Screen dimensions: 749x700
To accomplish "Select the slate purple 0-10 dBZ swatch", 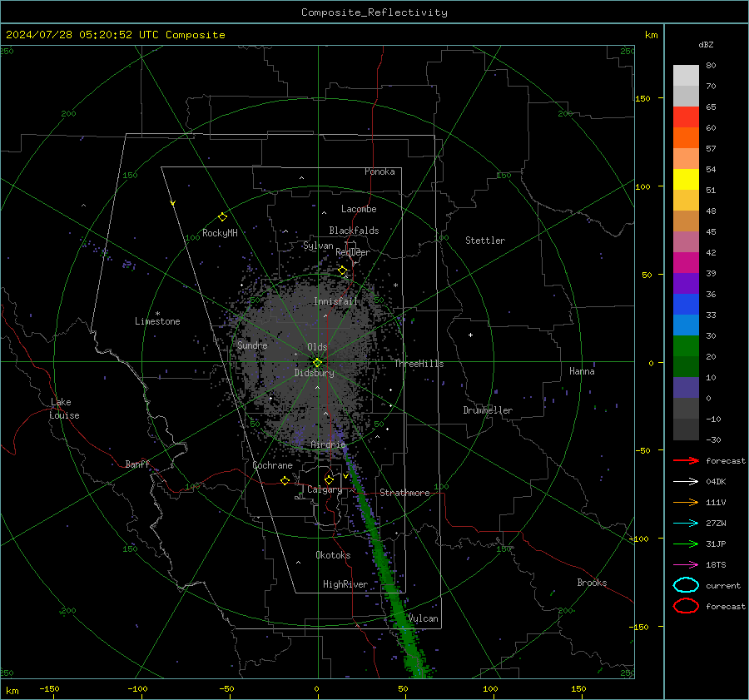I will (x=686, y=388).
